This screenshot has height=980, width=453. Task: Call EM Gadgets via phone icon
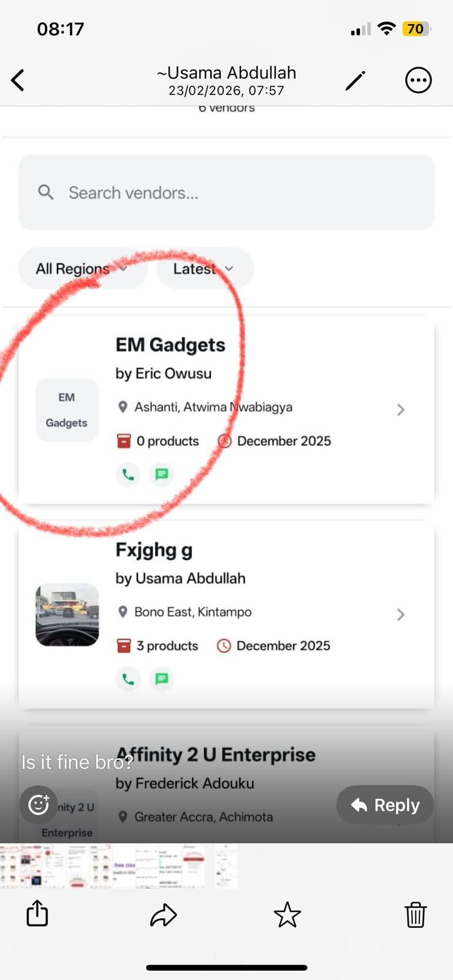(x=128, y=474)
